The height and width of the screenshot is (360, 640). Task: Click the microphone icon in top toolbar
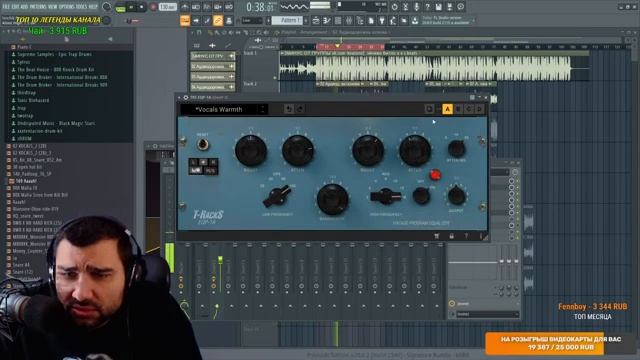coord(416,7)
